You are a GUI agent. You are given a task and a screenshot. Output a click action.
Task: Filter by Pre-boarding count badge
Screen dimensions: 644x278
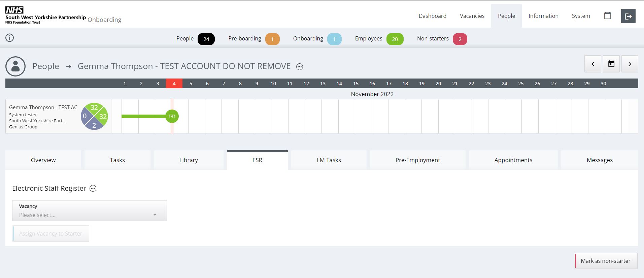[x=272, y=39]
